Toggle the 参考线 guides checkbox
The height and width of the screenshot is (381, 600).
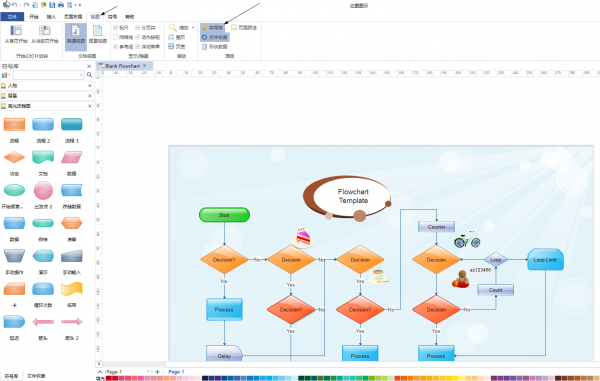(115, 47)
